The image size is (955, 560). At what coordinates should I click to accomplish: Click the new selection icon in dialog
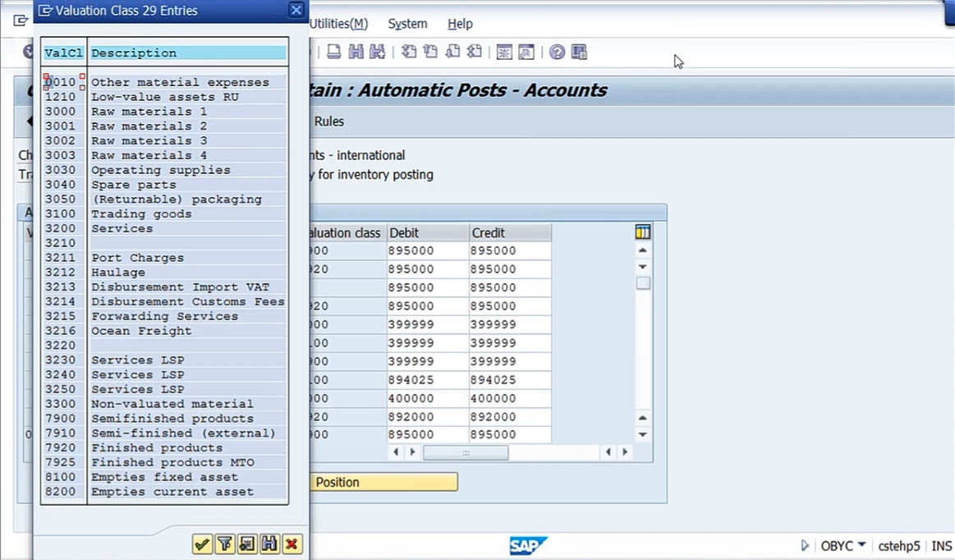tap(246, 544)
